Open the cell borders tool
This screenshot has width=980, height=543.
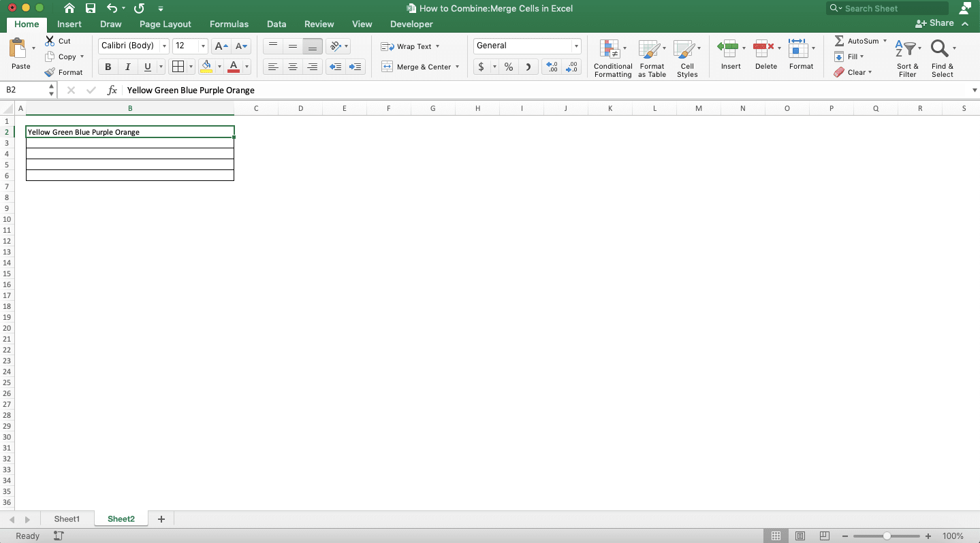(178, 67)
